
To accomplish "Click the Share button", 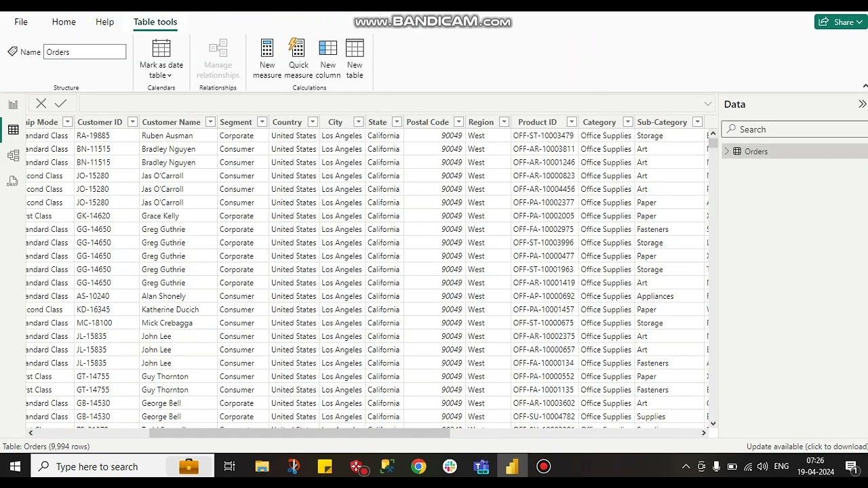I will [841, 22].
